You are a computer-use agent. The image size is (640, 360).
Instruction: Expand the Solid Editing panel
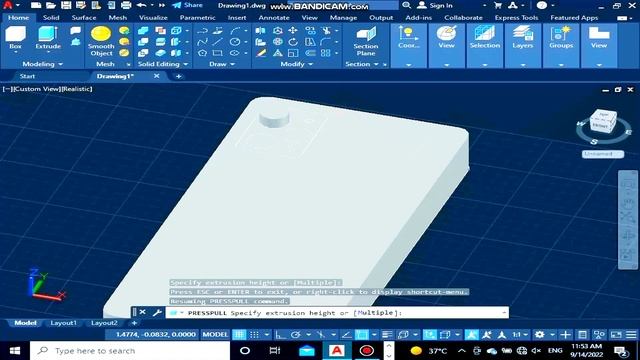coord(162,64)
